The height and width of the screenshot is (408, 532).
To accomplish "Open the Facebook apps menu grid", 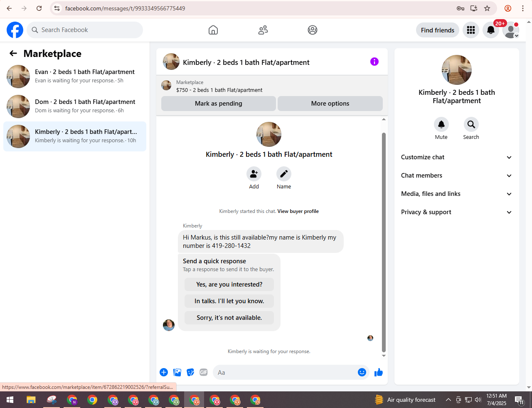I will (471, 30).
